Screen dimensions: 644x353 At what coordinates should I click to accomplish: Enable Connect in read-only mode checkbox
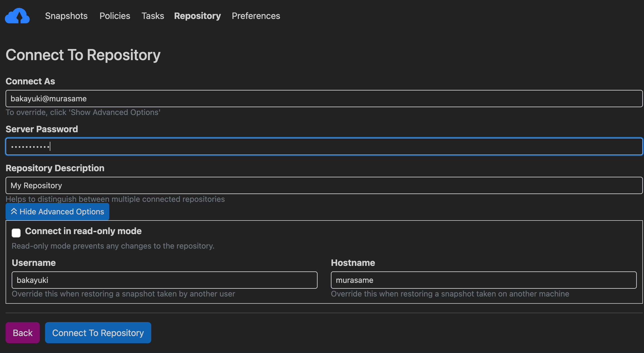16,233
